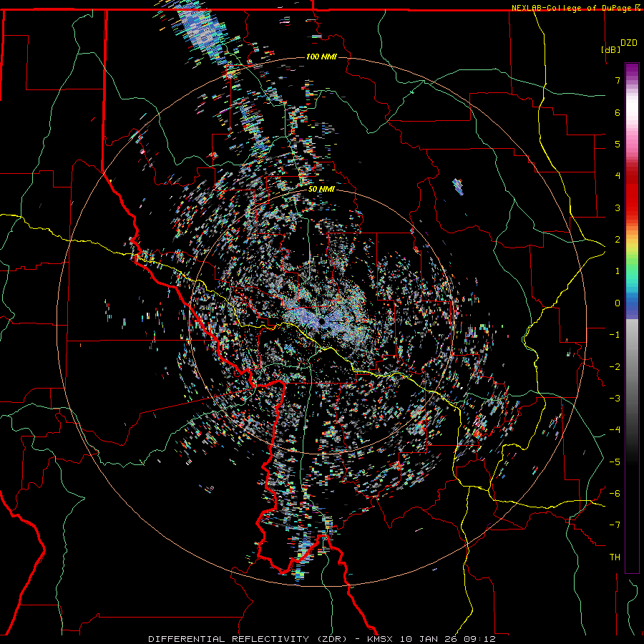Click the -2 value on the color scale
The image size is (644, 644).
click(615, 367)
